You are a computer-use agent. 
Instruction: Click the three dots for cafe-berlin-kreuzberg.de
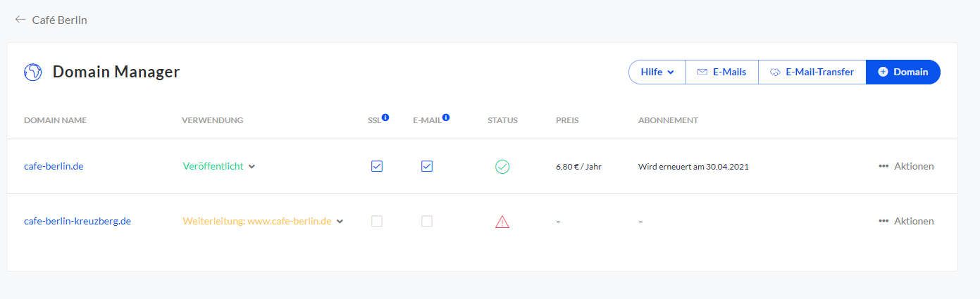(x=883, y=222)
